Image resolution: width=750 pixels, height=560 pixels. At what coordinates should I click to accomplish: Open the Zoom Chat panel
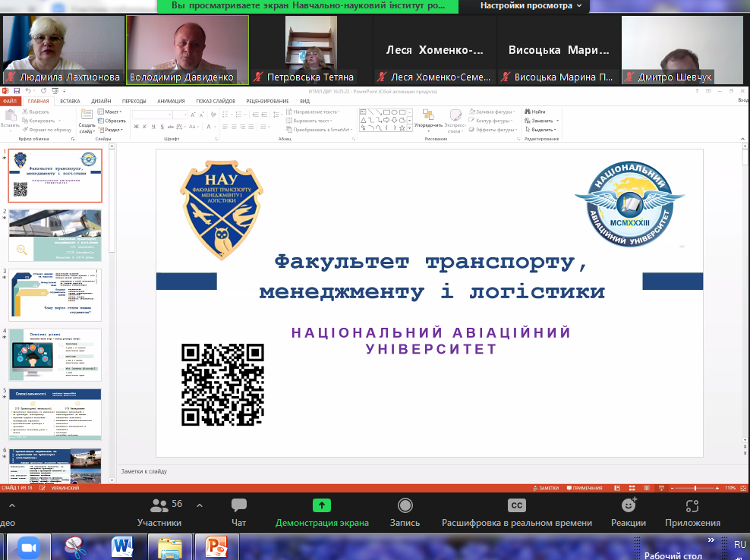click(239, 512)
